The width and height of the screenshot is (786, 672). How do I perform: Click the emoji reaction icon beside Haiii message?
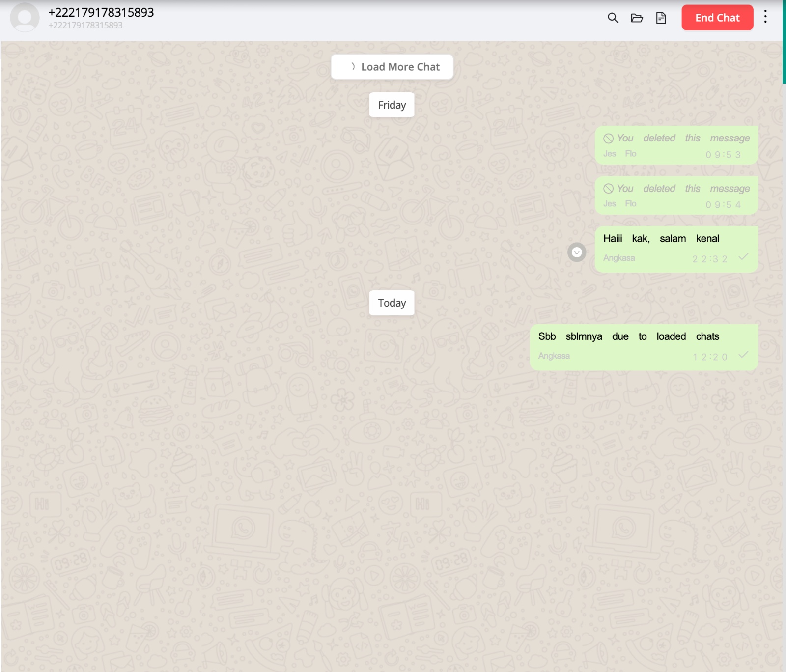(577, 252)
